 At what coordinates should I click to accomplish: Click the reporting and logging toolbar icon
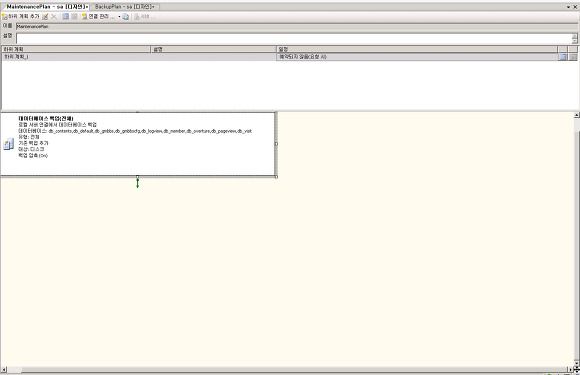(126, 17)
